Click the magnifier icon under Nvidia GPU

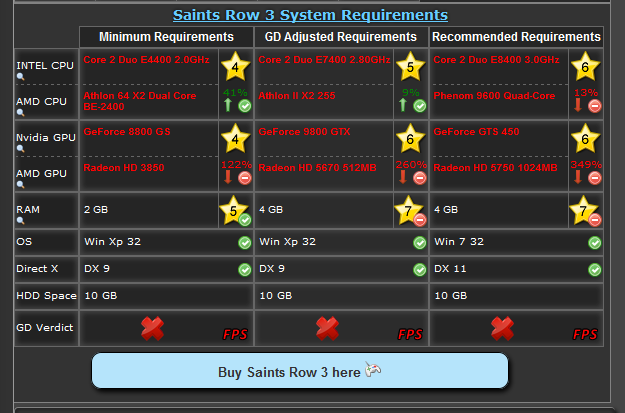[x=20, y=148]
